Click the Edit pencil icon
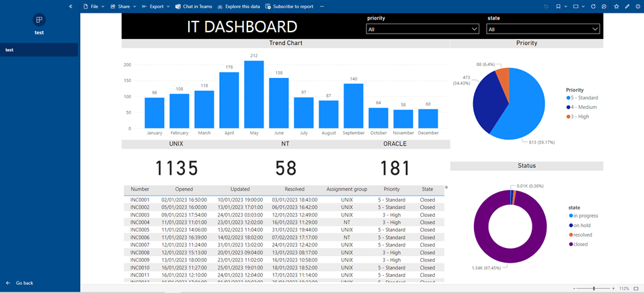The image size is (644, 293). point(627,6)
